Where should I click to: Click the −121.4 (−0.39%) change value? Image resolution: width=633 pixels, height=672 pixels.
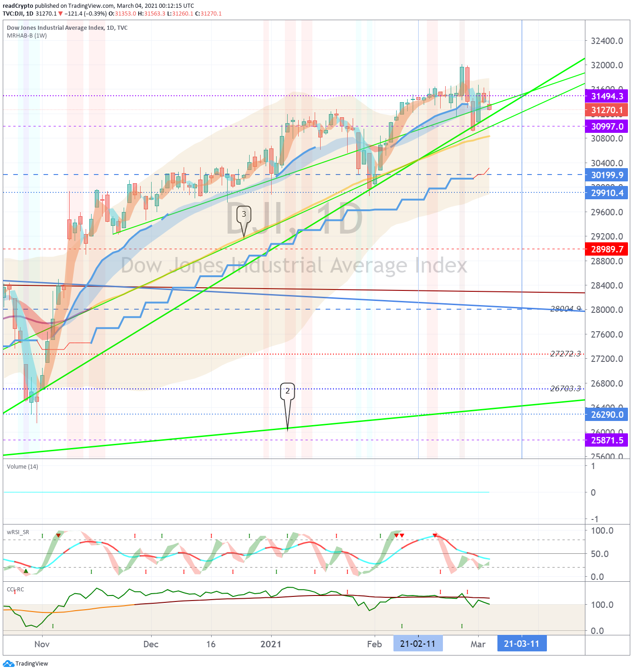click(86, 14)
